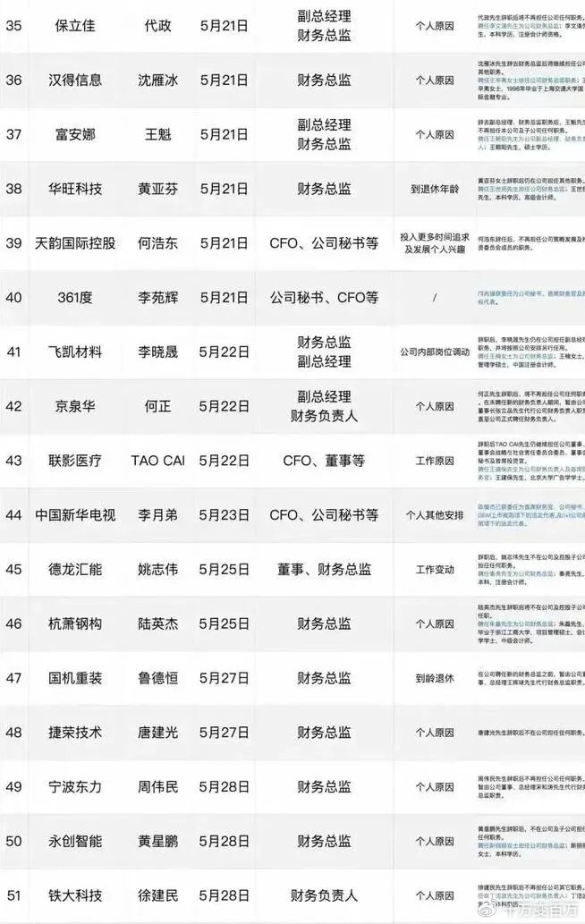The height and width of the screenshot is (924, 585).
Task: Click row number 35
Action: point(13,26)
